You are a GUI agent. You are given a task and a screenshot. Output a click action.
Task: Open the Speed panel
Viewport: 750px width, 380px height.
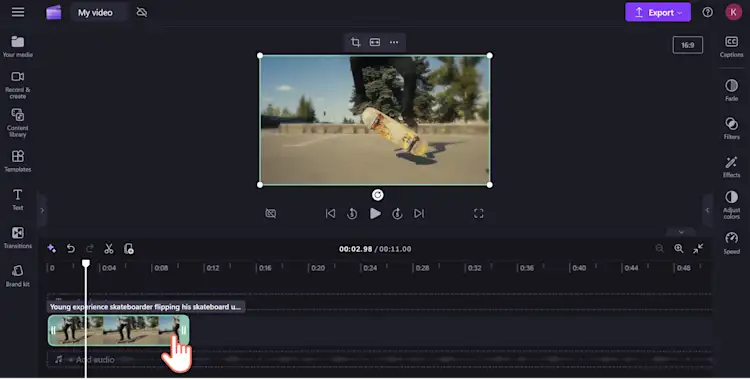[x=731, y=243]
